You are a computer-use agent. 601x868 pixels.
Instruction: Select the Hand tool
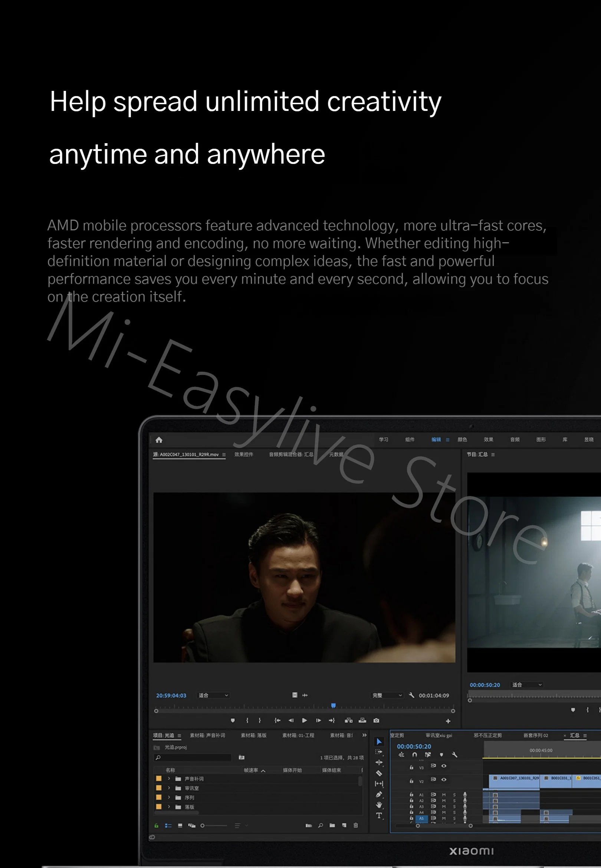379,805
